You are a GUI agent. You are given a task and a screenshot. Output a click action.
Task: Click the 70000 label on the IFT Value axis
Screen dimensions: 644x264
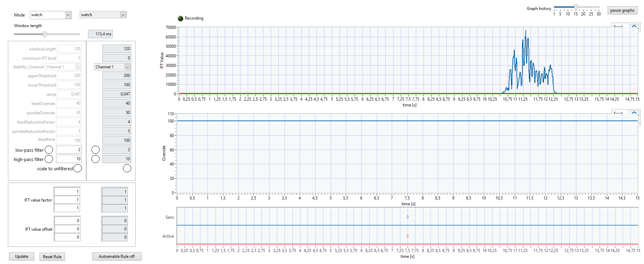(170, 27)
